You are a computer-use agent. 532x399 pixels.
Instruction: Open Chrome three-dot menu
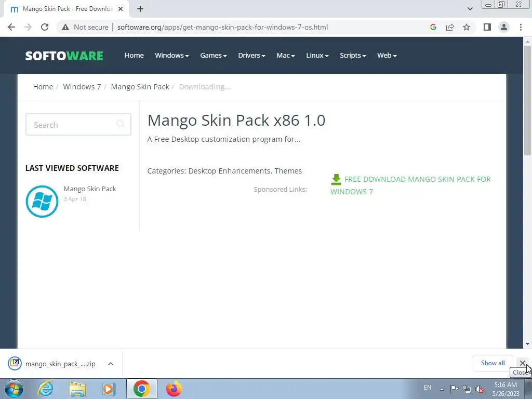point(521,27)
